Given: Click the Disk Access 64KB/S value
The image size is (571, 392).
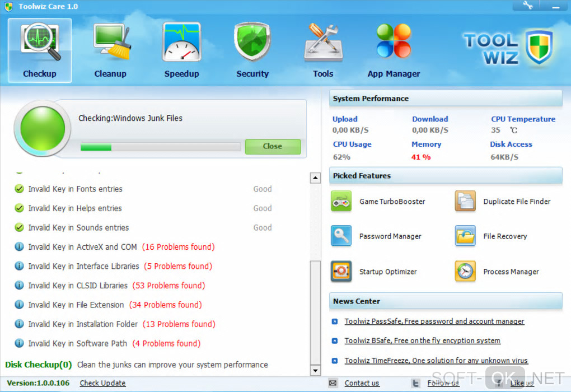Looking at the screenshot, I should (x=504, y=157).
